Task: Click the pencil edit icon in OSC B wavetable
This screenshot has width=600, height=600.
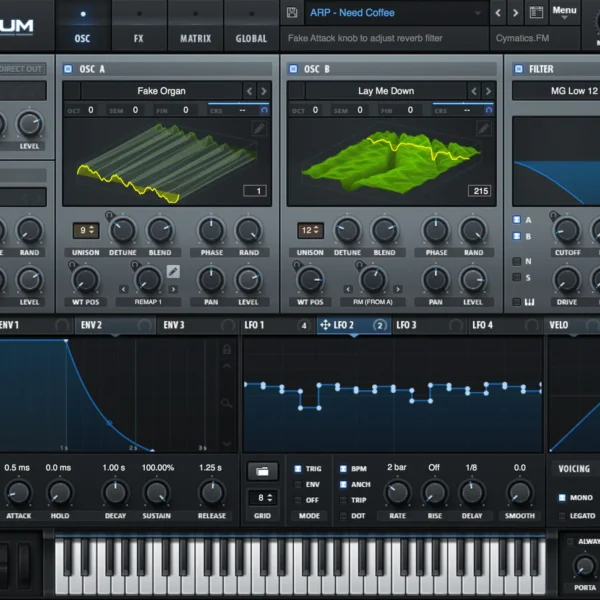Action: (x=484, y=129)
